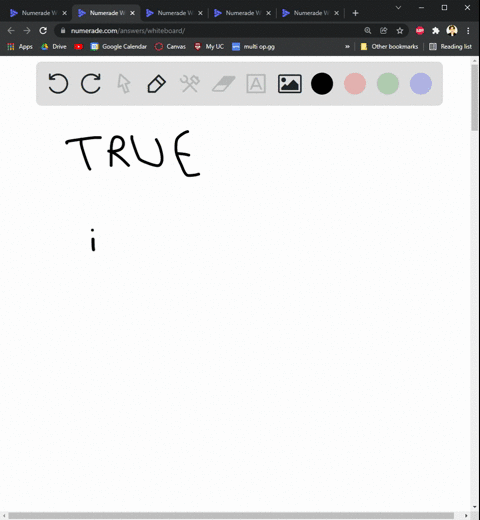This screenshot has height=520, width=480.
Task: Click the scroll-right arrow at bottom
Action: click(x=466, y=516)
